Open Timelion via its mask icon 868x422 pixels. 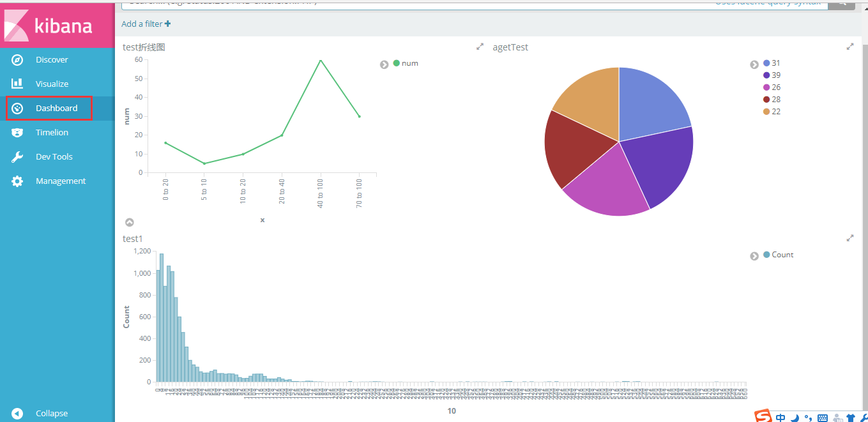[x=17, y=132]
